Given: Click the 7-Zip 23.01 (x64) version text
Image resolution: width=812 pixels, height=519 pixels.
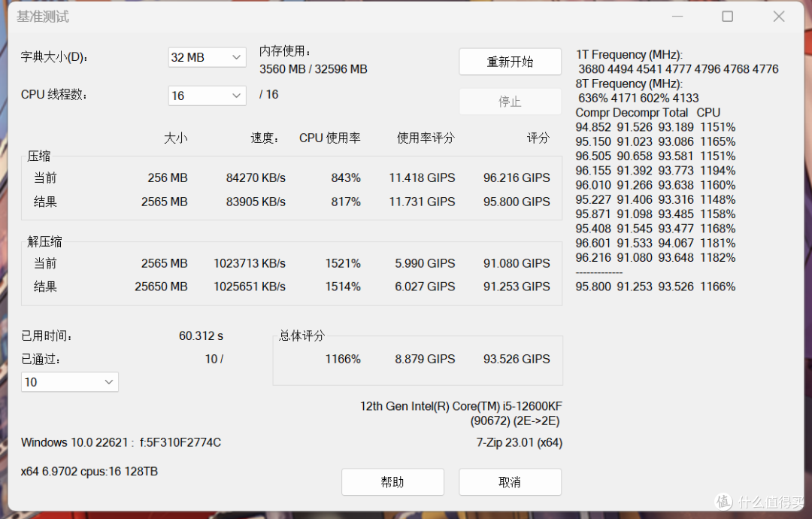Looking at the screenshot, I should (520, 442).
